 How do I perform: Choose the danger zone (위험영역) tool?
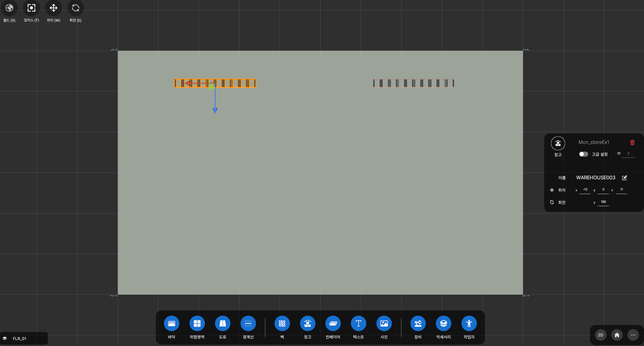point(197,323)
